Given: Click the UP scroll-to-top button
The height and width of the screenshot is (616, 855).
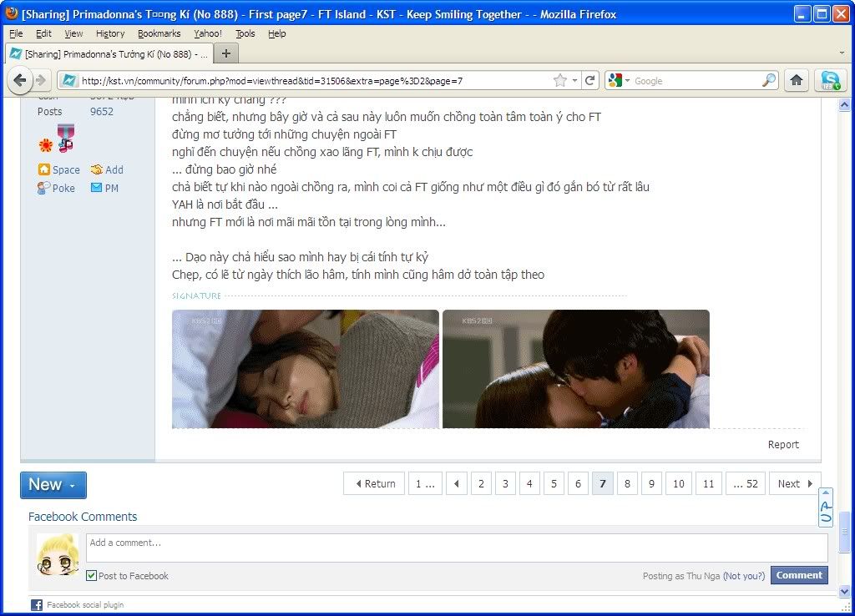Looking at the screenshot, I should (826, 507).
